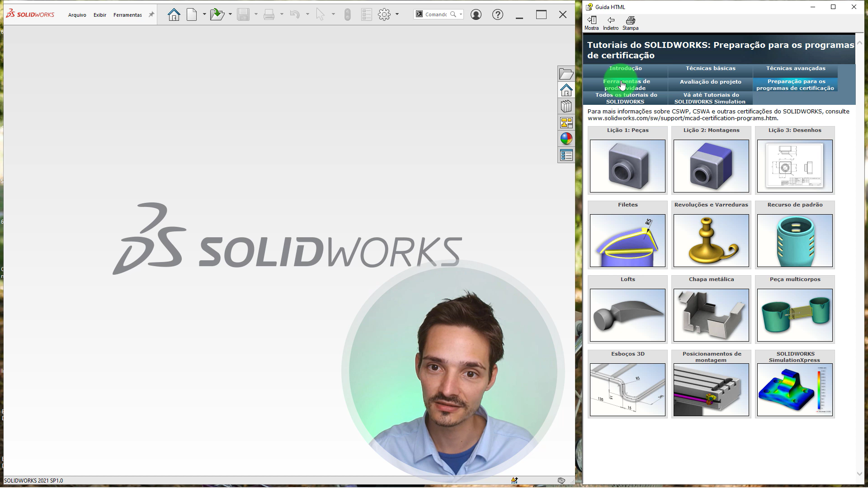Image resolution: width=868 pixels, height=488 pixels.
Task: Open SOLIDWORKS SimulationXpress tutorial
Action: click(795, 389)
